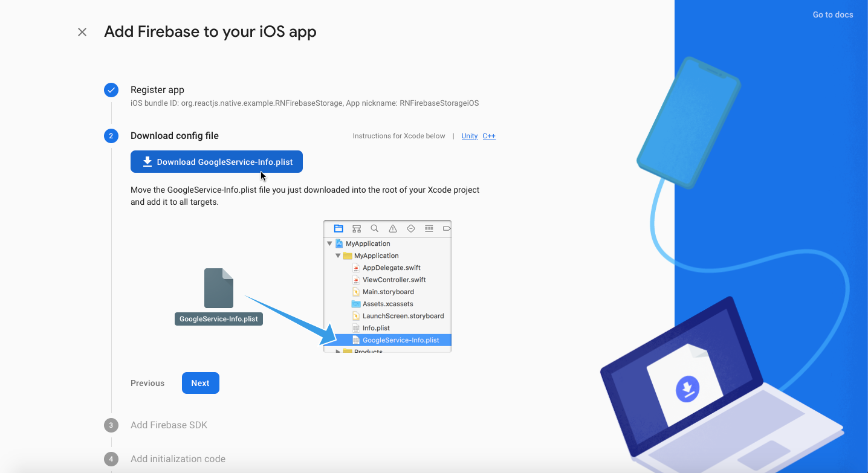868x473 pixels.
Task: Collapse the MyApplication project root triangle
Action: tap(329, 243)
